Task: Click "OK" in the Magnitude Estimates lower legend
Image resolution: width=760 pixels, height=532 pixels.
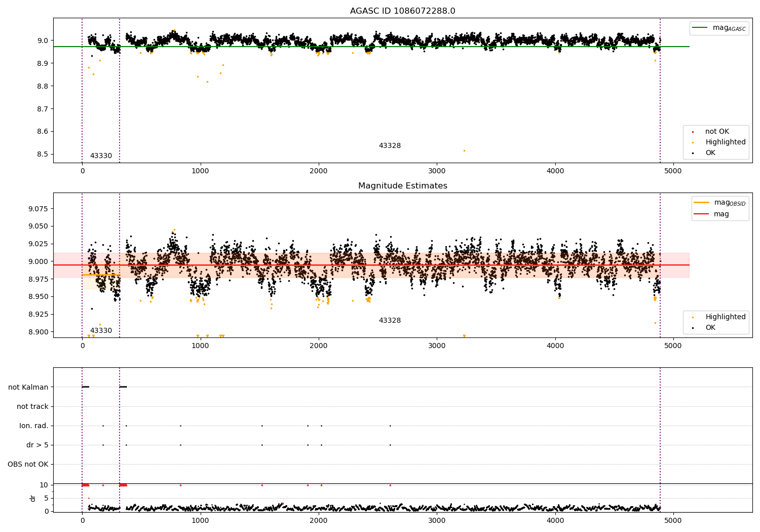Action: coord(710,328)
